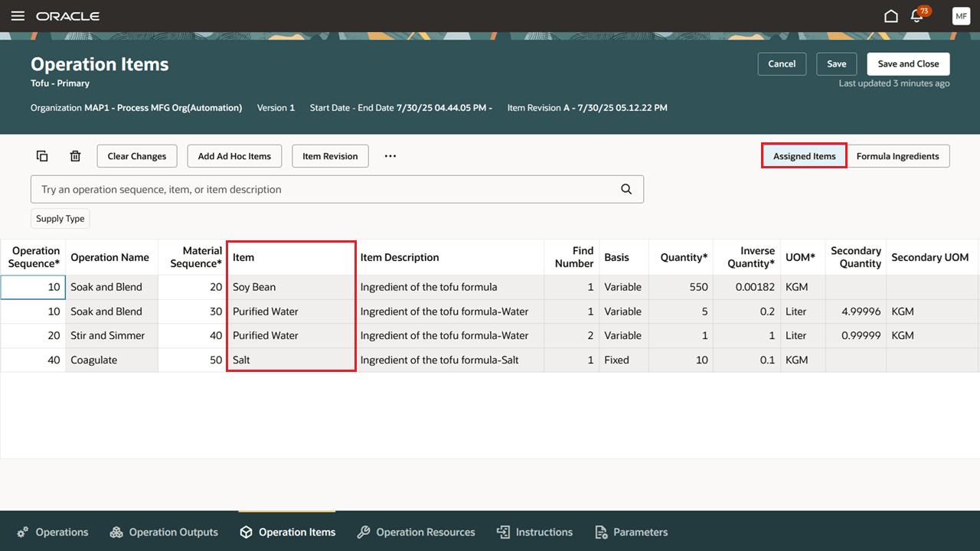Click the Coagulate operation name cell

(x=112, y=360)
